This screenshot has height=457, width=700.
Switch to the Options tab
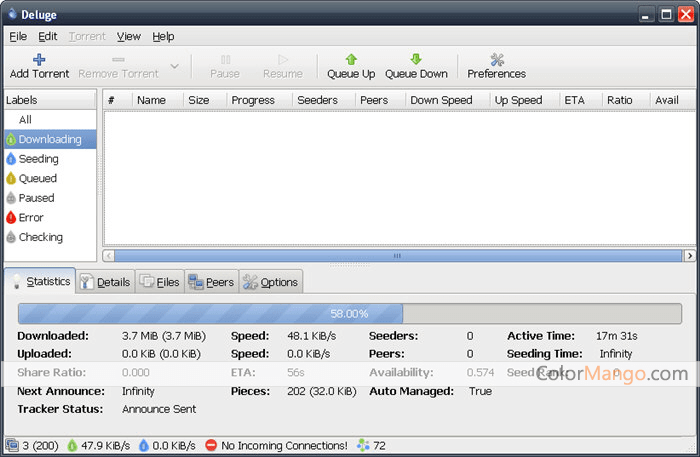click(270, 282)
